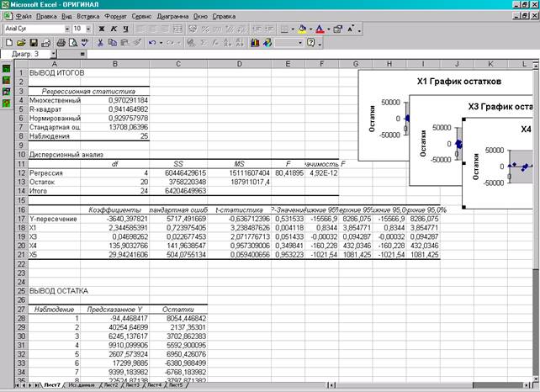This screenshot has width=540, height=392.
Task: Click the Open file folder icon
Action: tap(21, 42)
